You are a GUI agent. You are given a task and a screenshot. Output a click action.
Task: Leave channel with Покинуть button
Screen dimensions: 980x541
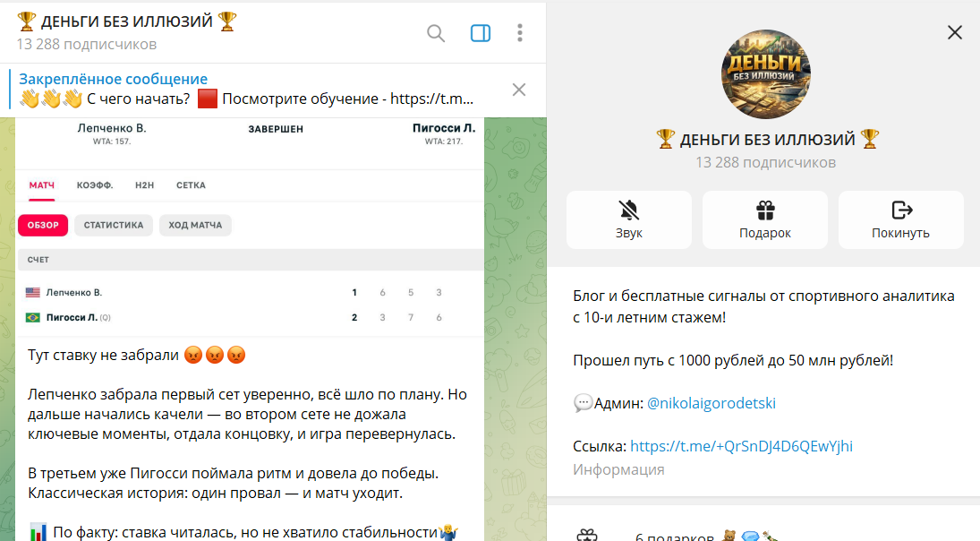(x=900, y=219)
